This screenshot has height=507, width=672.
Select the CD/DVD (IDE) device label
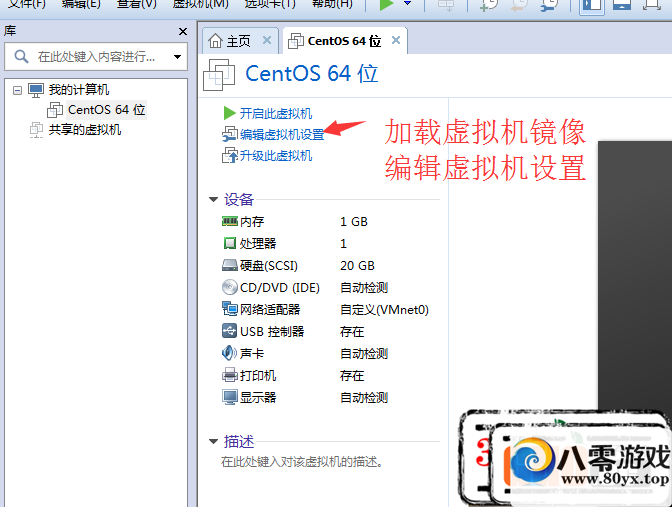279,288
